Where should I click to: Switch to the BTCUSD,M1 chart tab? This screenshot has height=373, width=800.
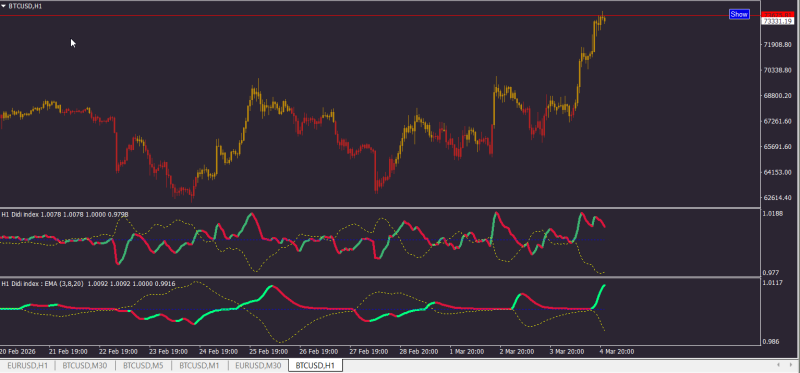coord(199,365)
